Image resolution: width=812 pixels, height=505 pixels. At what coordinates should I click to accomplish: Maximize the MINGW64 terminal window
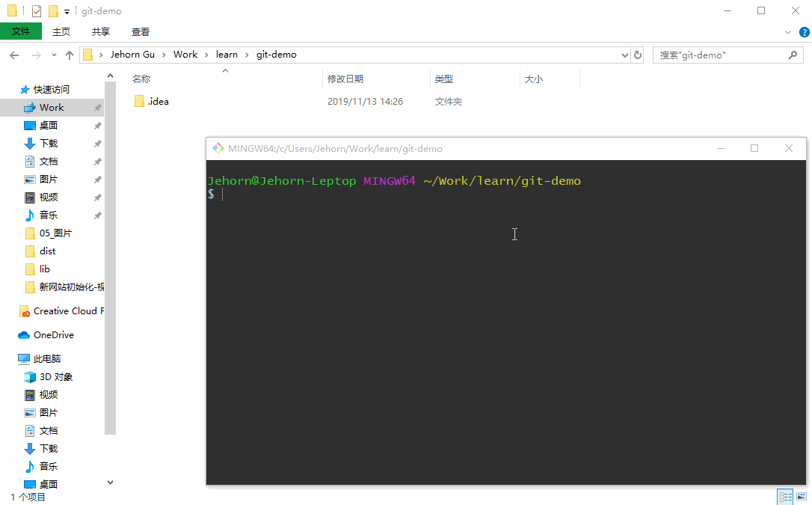click(754, 148)
